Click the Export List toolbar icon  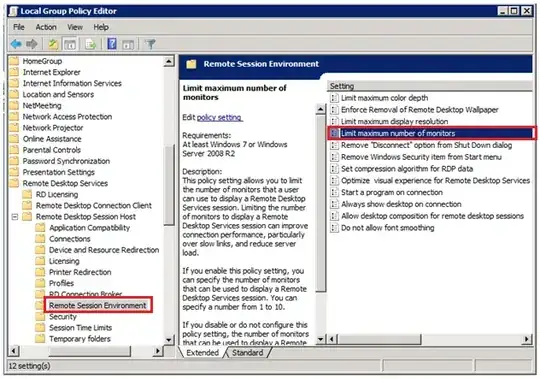click(91, 44)
